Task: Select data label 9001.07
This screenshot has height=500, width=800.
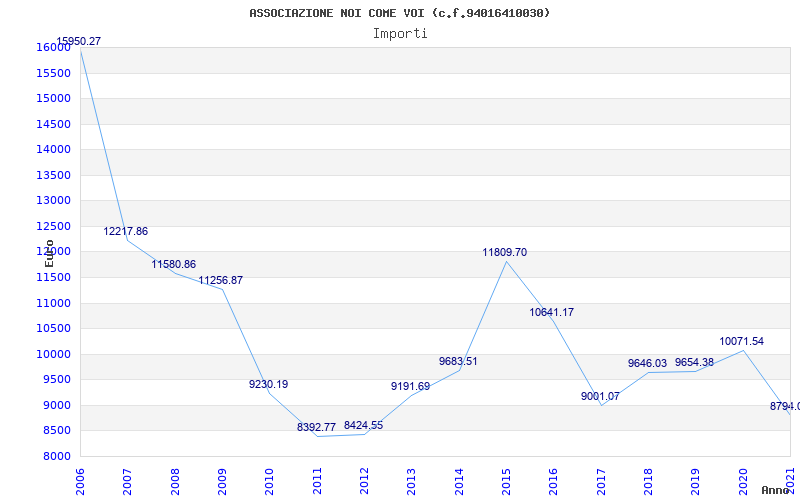Action: pyautogui.click(x=601, y=396)
